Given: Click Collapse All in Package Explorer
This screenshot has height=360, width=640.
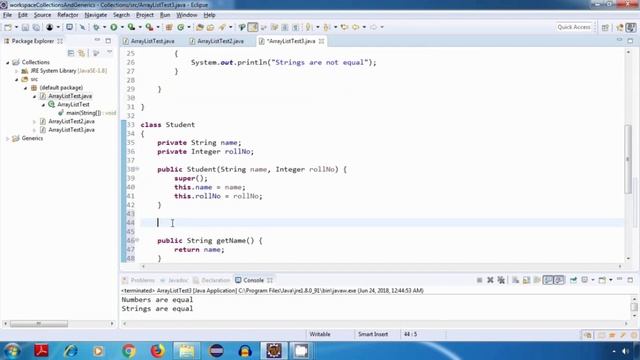Looking at the screenshot, I should pos(71,53).
